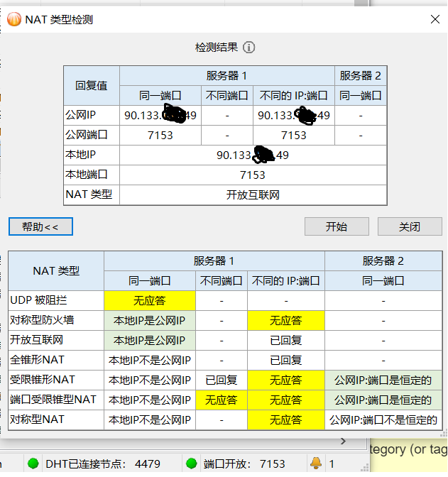Click the 公网IP:端口不是恒定的 cell
Image resolution: width=448 pixels, height=477 pixels.
click(x=383, y=420)
